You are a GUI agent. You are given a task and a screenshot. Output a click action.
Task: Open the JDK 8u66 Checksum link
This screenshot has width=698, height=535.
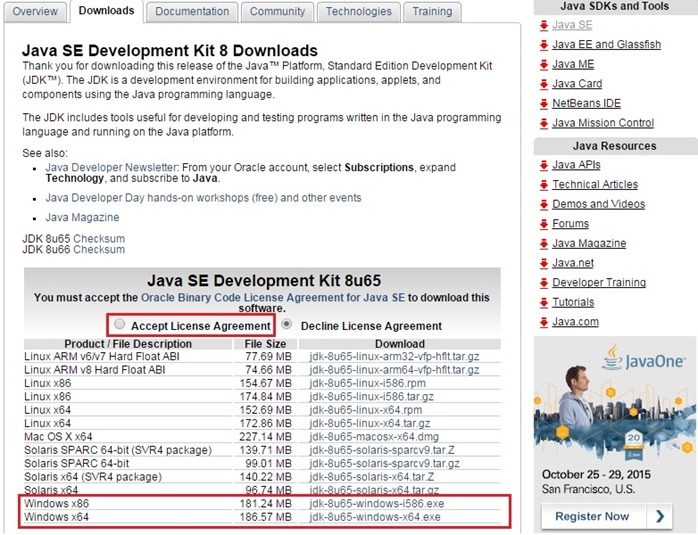coord(99,250)
